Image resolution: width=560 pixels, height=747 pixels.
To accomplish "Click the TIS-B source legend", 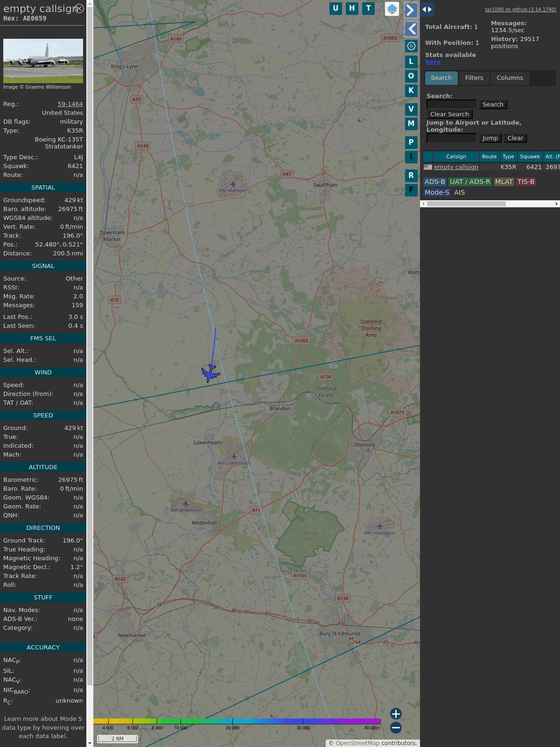I will coord(526,182).
